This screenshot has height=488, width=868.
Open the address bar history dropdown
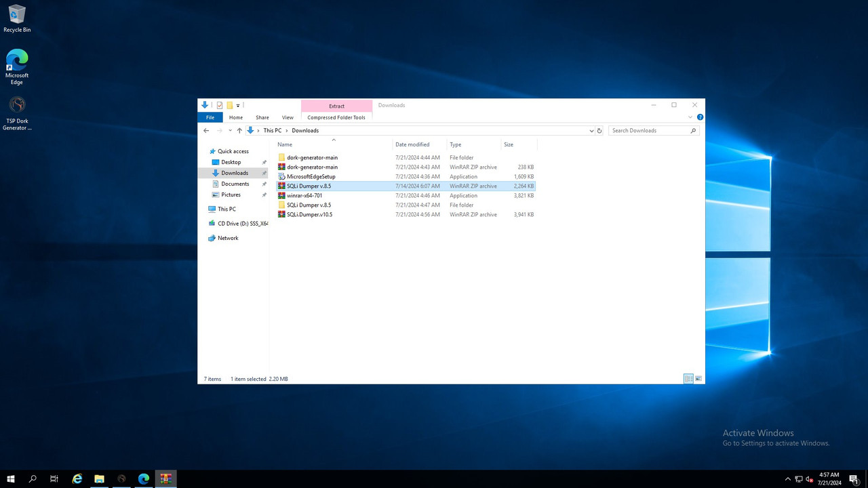(x=591, y=131)
